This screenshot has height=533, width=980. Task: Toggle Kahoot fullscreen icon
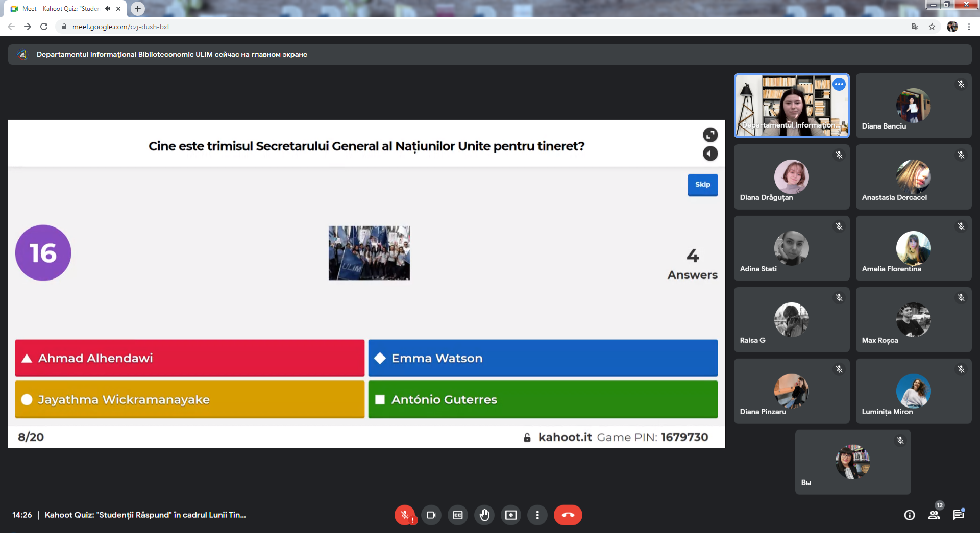(710, 135)
